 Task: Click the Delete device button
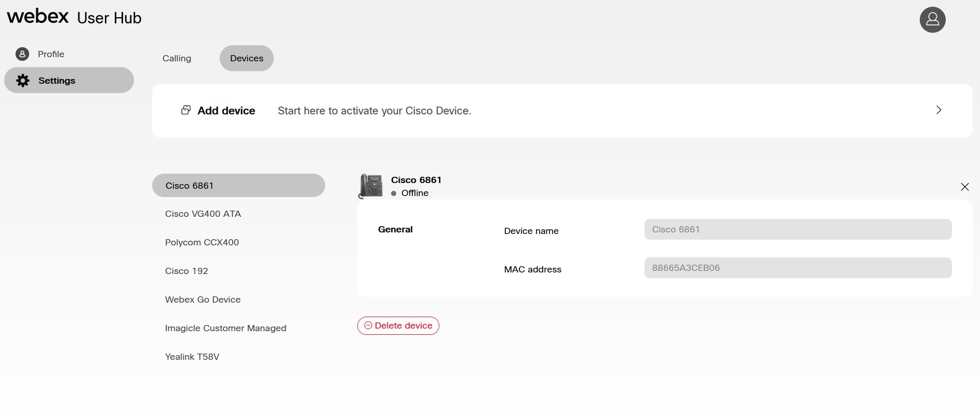[398, 325]
